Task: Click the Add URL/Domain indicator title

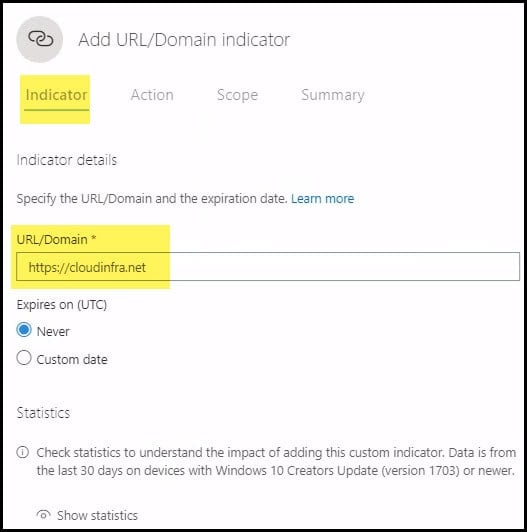Action: point(184,39)
